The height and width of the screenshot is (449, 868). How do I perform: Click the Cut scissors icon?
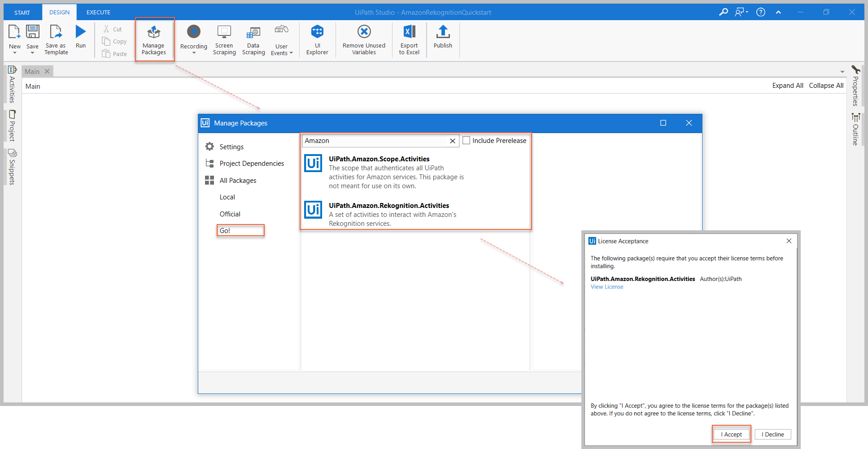pyautogui.click(x=106, y=29)
